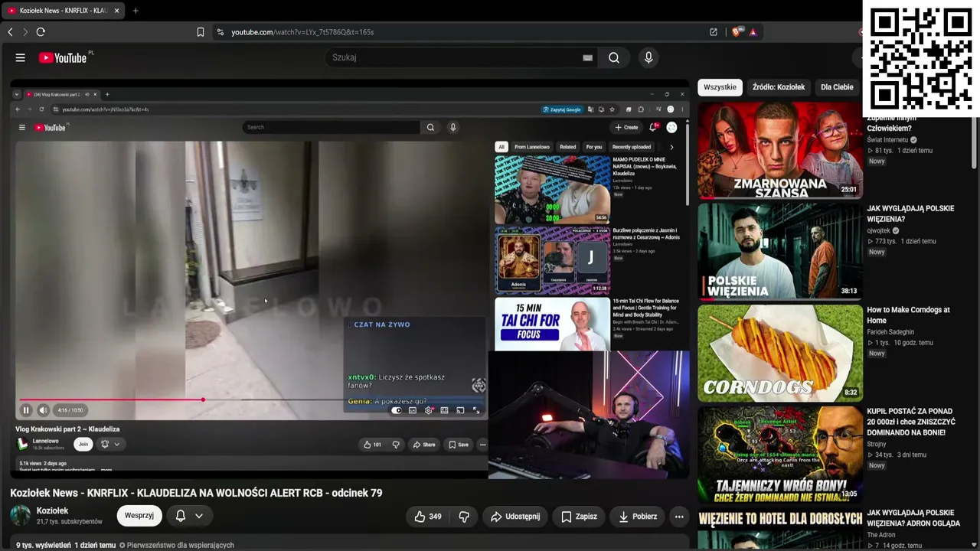Select inner 'From Lannelowo' filter chip
Viewport: 980px width, 551px height.
[532, 147]
